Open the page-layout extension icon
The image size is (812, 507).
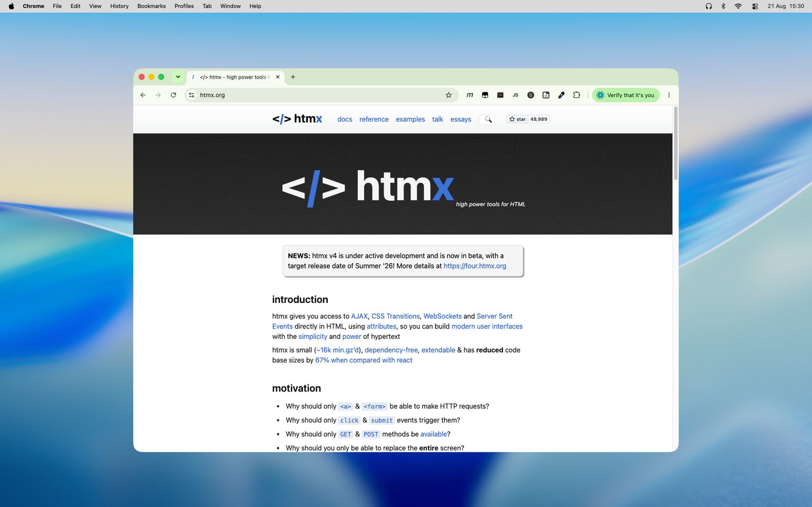[546, 95]
